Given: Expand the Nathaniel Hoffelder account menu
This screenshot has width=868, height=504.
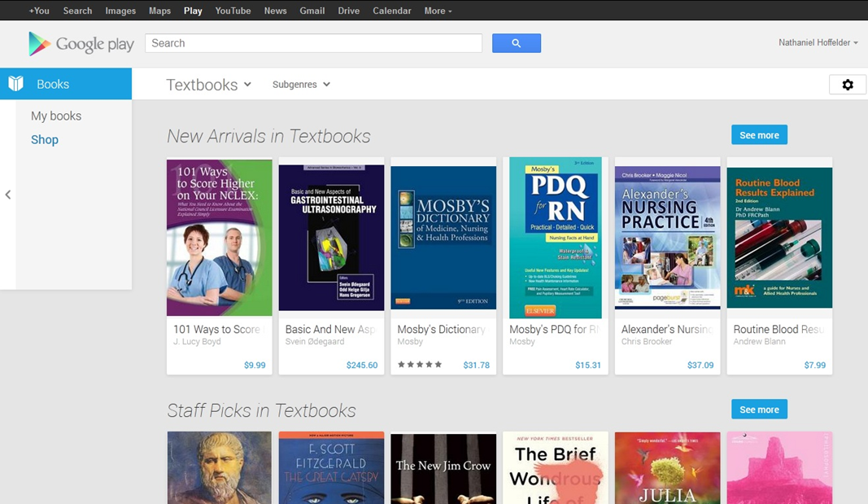Looking at the screenshot, I should pos(818,42).
